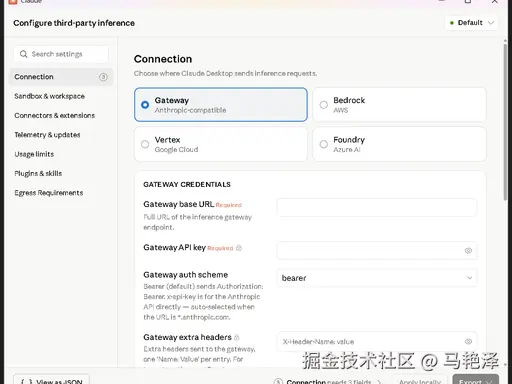Select the Bedrock AWS radio option

tap(399, 105)
